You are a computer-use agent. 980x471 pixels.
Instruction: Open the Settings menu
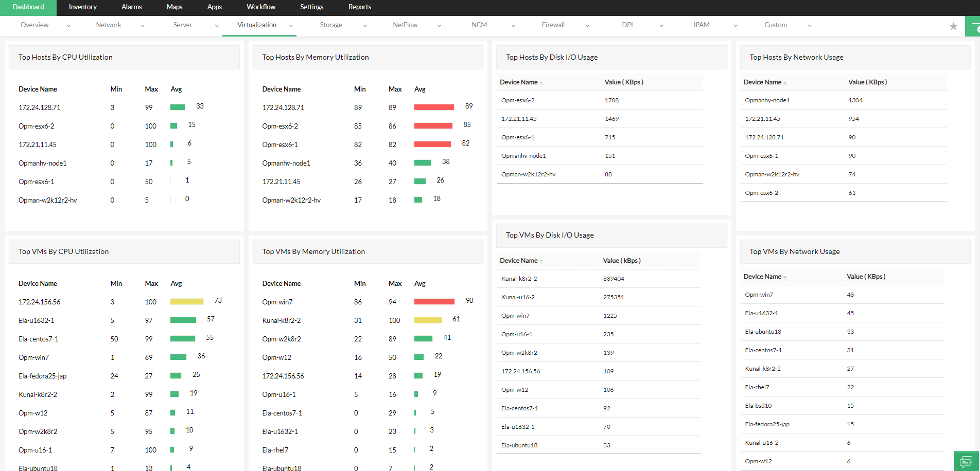click(312, 7)
